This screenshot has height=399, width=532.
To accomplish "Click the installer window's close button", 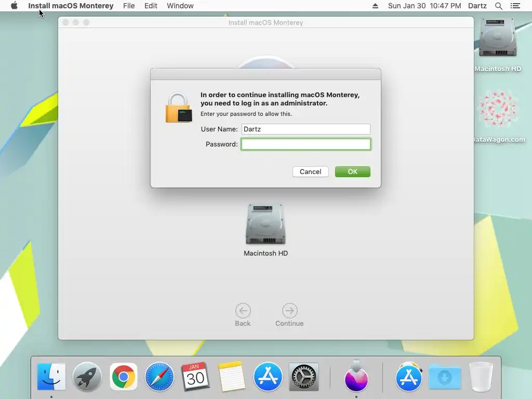I will pyautogui.click(x=66, y=22).
